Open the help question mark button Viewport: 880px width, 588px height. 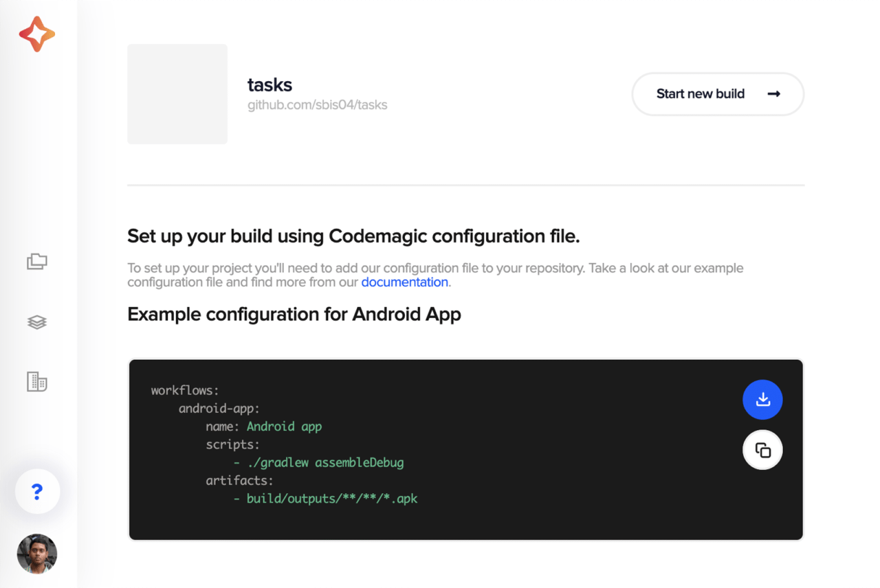coord(37,492)
